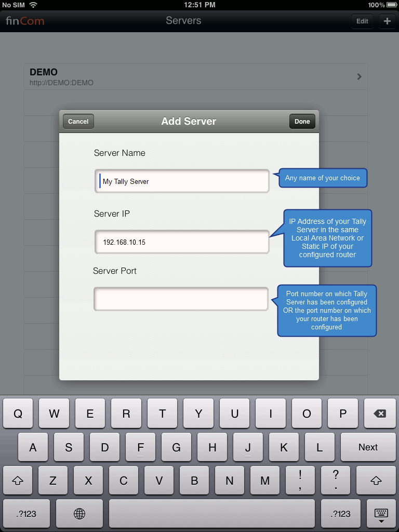Select the DEMO server row
Viewport: 399px width, 532px height.
(196, 77)
